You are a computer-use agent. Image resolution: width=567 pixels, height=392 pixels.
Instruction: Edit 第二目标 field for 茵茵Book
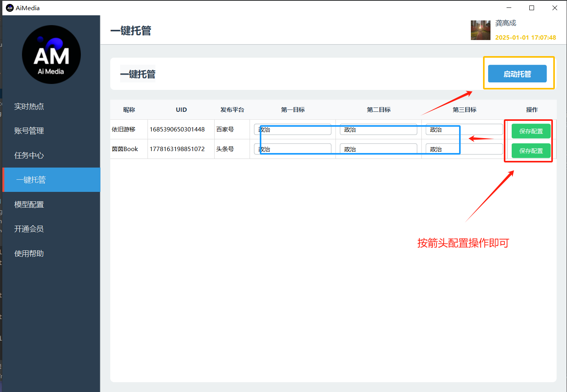pos(378,149)
